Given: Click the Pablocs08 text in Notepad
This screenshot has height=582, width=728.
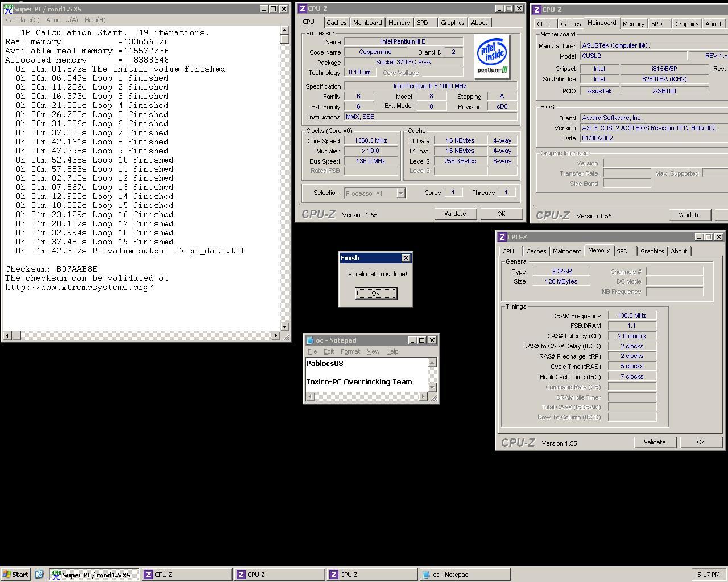Looking at the screenshot, I should click(x=325, y=363).
